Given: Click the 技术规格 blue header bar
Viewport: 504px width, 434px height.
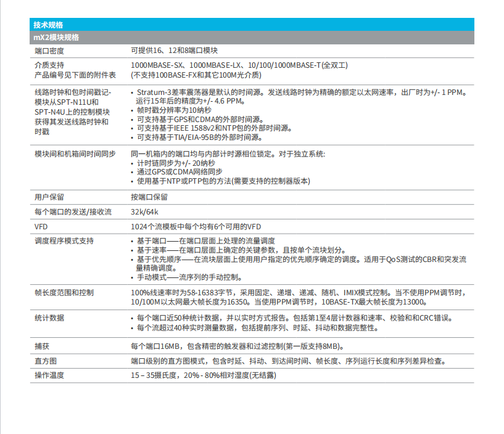Looking at the screenshot, I should 253,25.
